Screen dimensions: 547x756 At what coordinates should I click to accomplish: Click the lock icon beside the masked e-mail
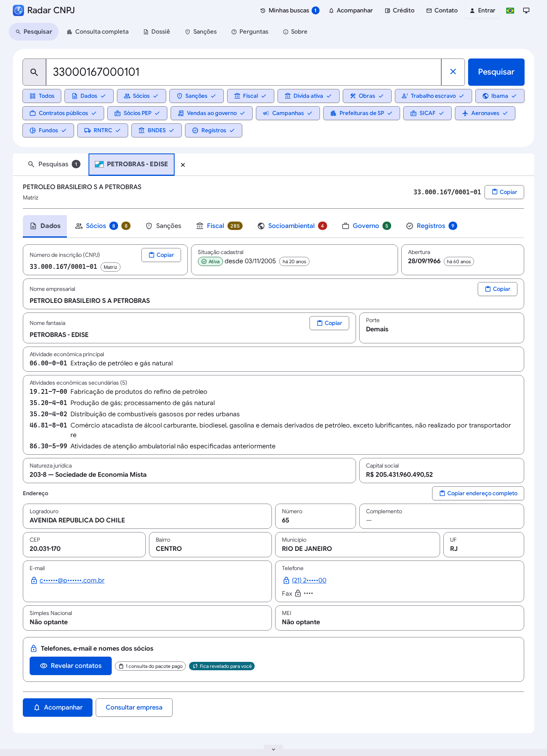[x=34, y=580]
